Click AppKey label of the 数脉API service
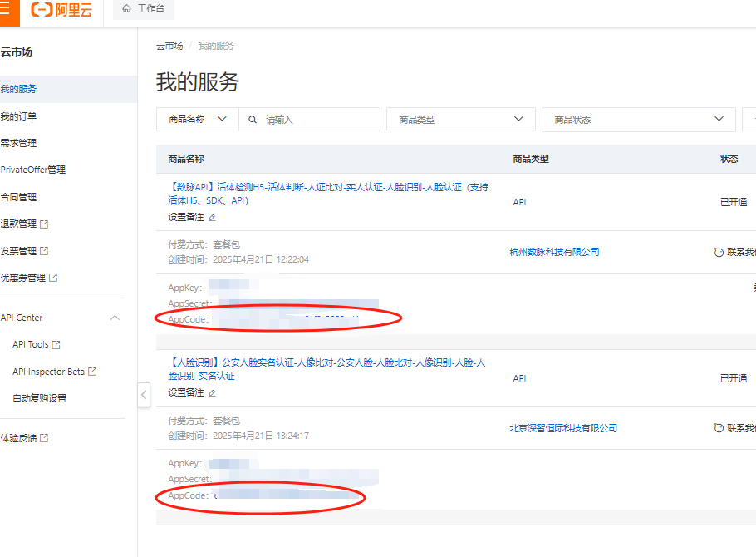 (x=184, y=288)
